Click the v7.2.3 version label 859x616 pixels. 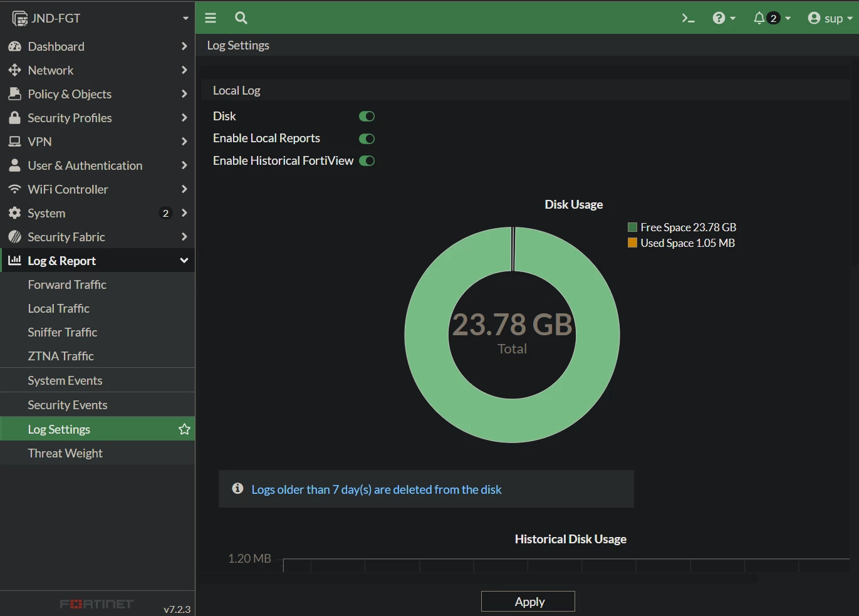pyautogui.click(x=177, y=609)
